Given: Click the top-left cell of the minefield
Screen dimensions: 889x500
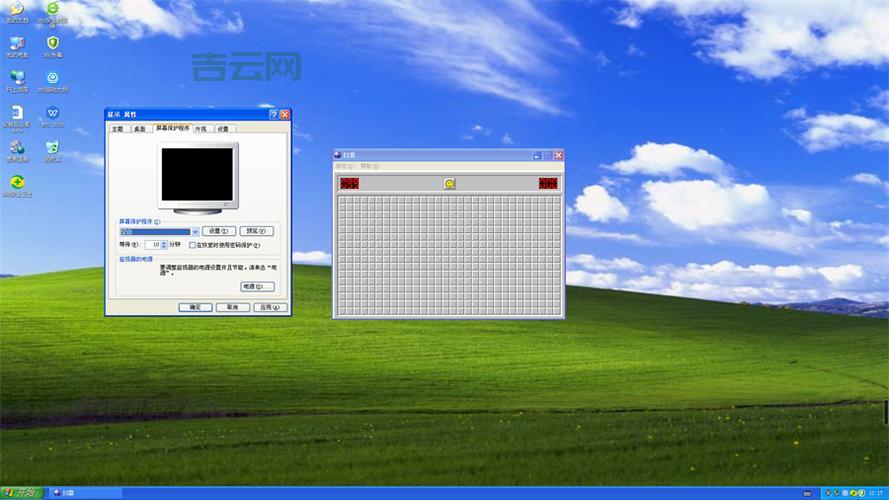Looking at the screenshot, I should click(x=342, y=201).
